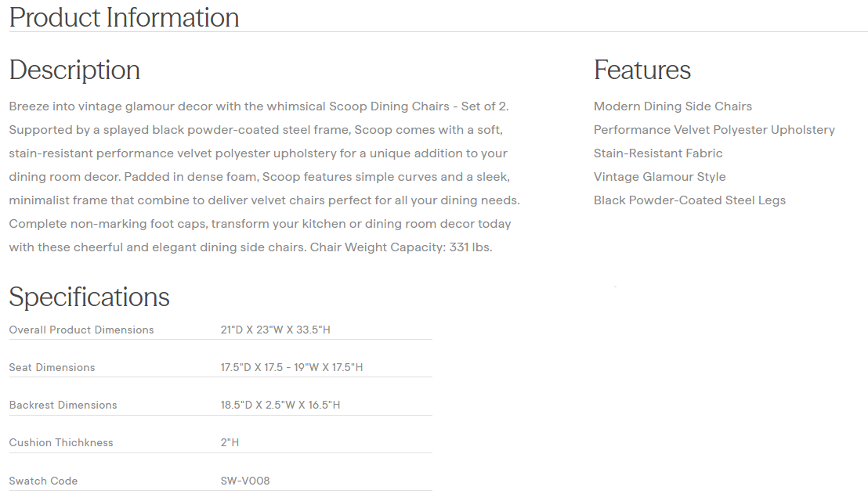Image resolution: width=868 pixels, height=501 pixels.
Task: Click the 21"D X 23"W X 33.5"H value
Action: (276, 330)
